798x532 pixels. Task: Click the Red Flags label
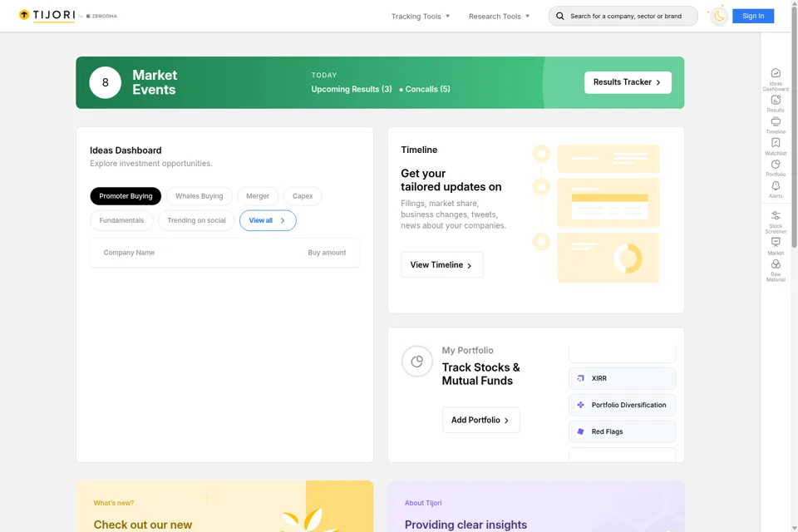(607, 431)
